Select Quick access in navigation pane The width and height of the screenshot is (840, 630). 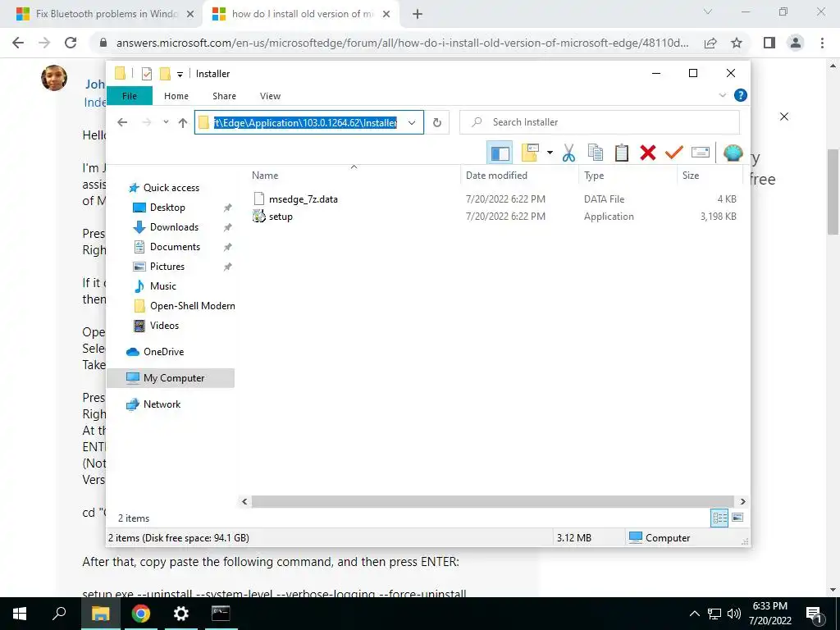tap(171, 188)
